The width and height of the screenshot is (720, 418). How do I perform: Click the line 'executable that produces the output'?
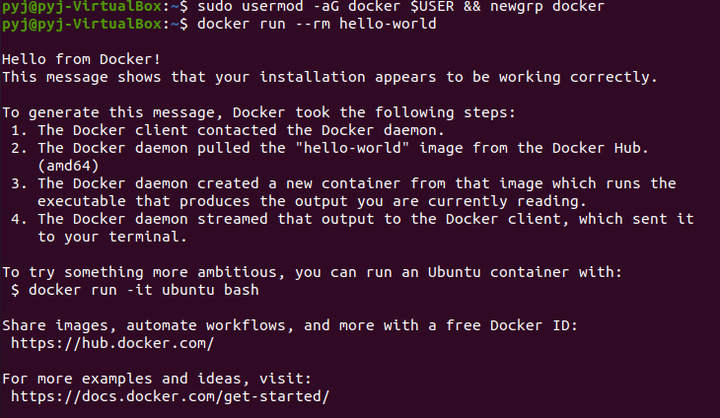312,202
